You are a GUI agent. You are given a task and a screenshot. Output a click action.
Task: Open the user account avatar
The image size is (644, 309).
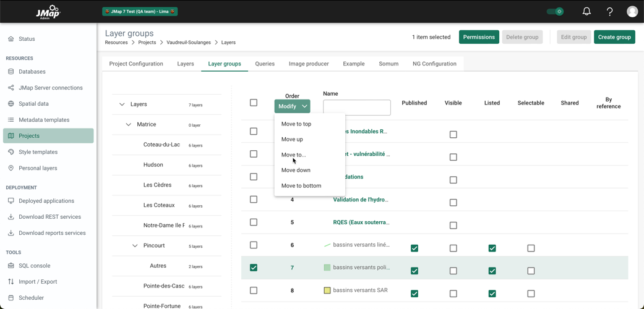tap(632, 11)
